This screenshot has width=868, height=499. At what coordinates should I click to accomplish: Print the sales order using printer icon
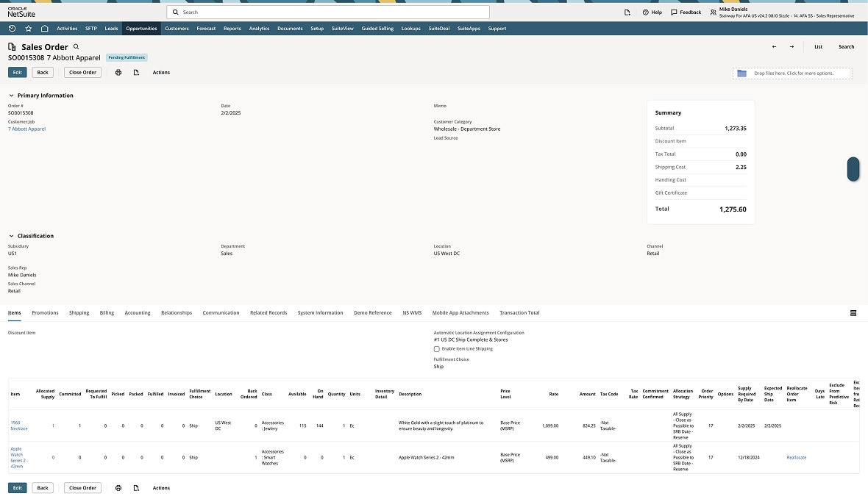coord(118,72)
